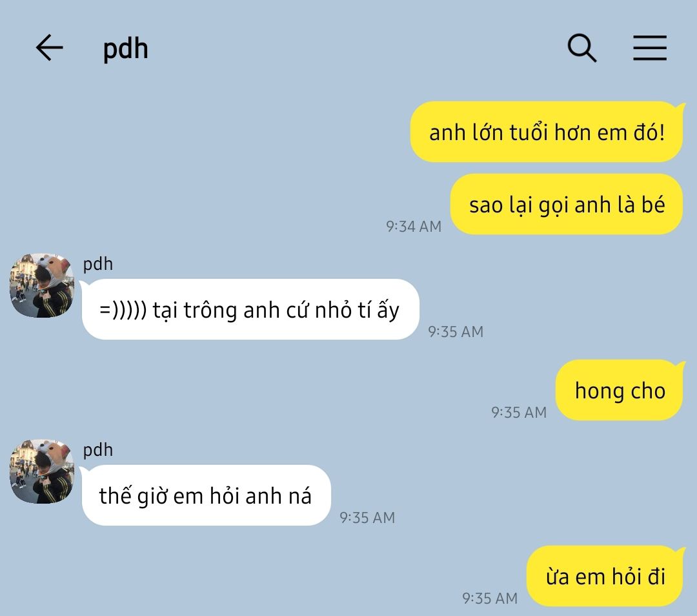Screen dimensions: 697x616
Task: Open the hamburger menu icon
Action: pos(649,48)
